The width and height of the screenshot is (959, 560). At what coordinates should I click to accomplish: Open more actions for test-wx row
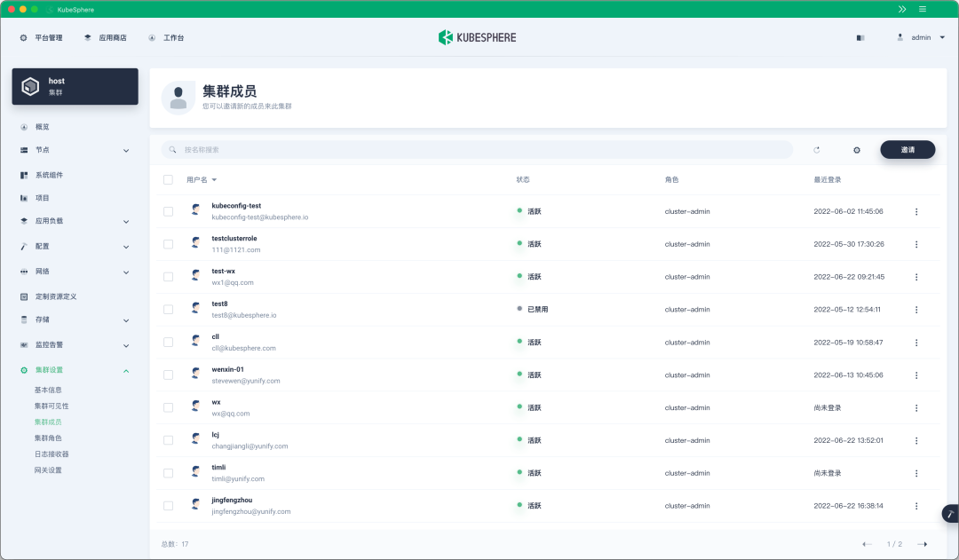tap(916, 277)
